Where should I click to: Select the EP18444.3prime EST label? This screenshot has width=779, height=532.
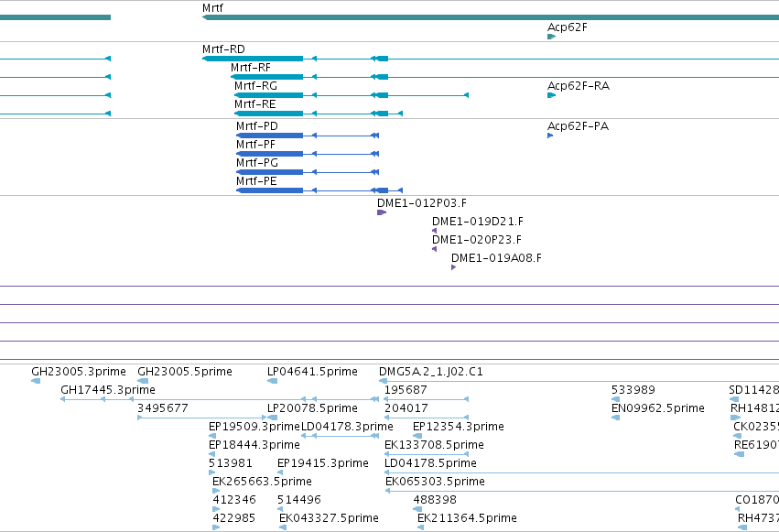pyautogui.click(x=254, y=445)
